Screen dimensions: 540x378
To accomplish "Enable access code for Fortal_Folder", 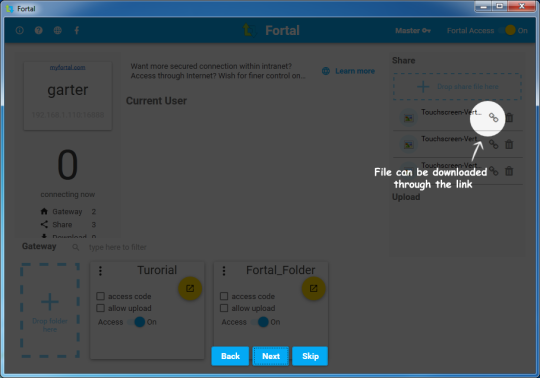I will coord(224,296).
